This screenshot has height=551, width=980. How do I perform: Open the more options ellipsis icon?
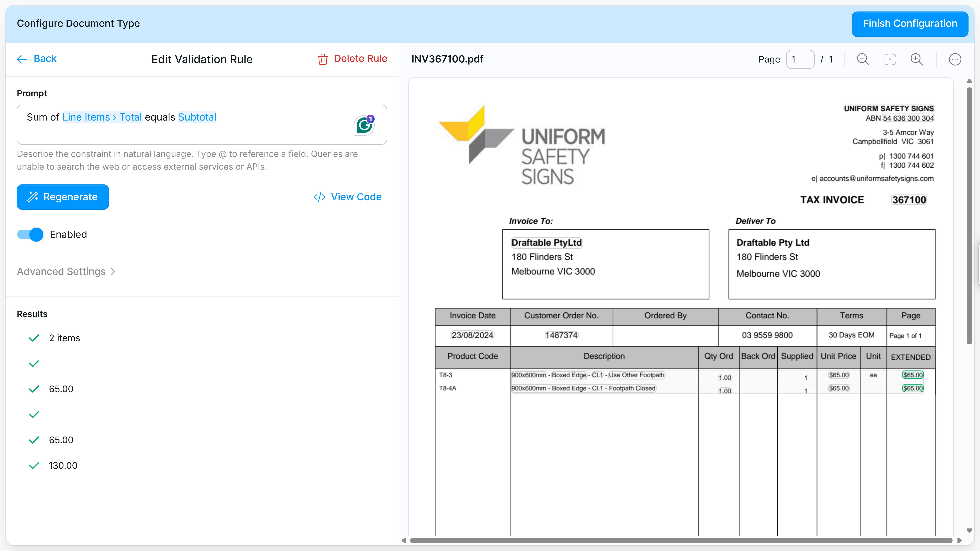pyautogui.click(x=955, y=59)
